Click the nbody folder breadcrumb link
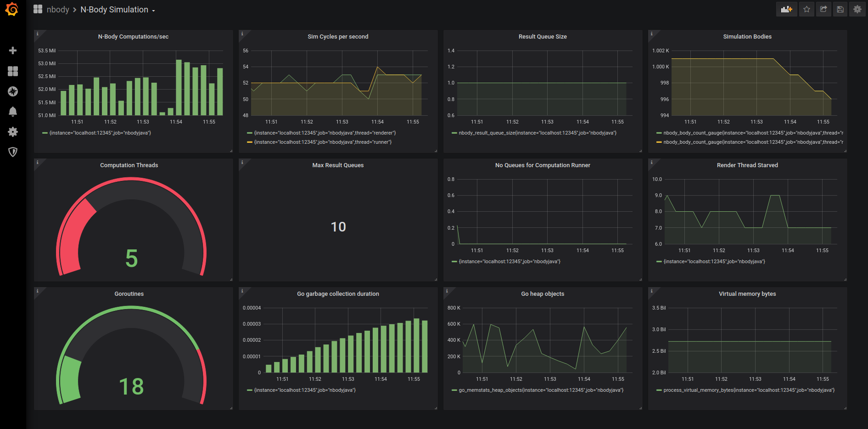Viewport: 868px width, 429px height. (x=58, y=10)
